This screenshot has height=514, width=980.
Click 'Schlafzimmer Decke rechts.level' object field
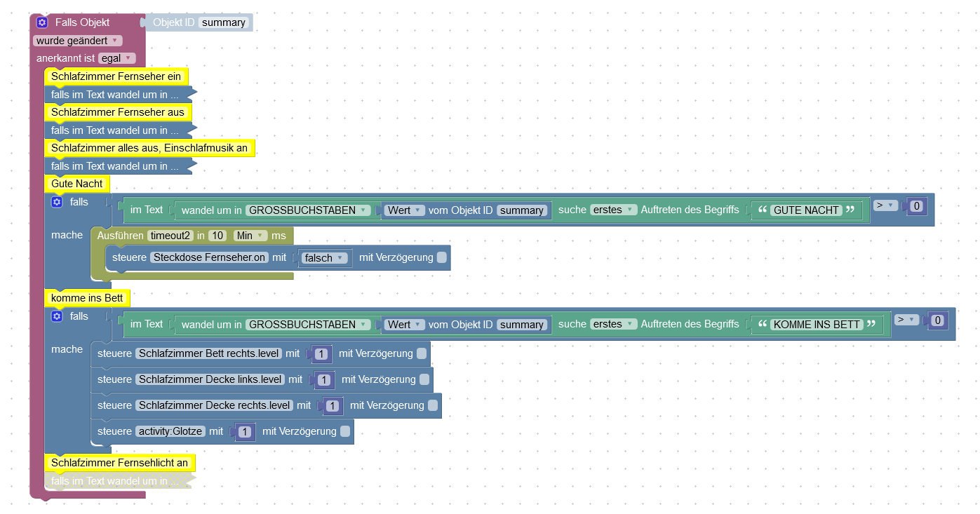[x=215, y=405]
